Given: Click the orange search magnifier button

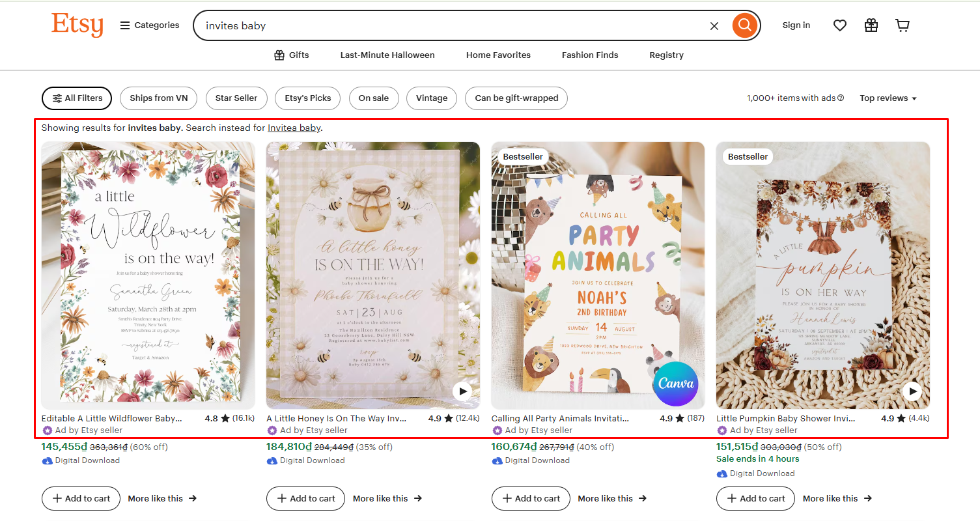Looking at the screenshot, I should pyautogui.click(x=745, y=25).
